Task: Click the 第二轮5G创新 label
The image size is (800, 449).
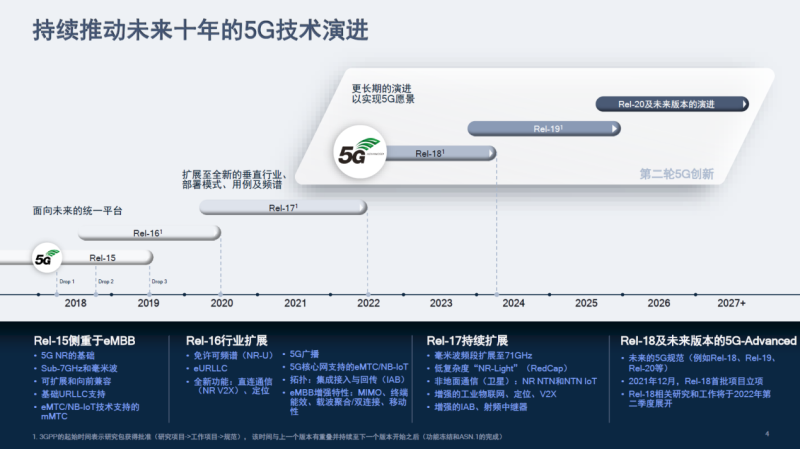Action: pos(677,173)
